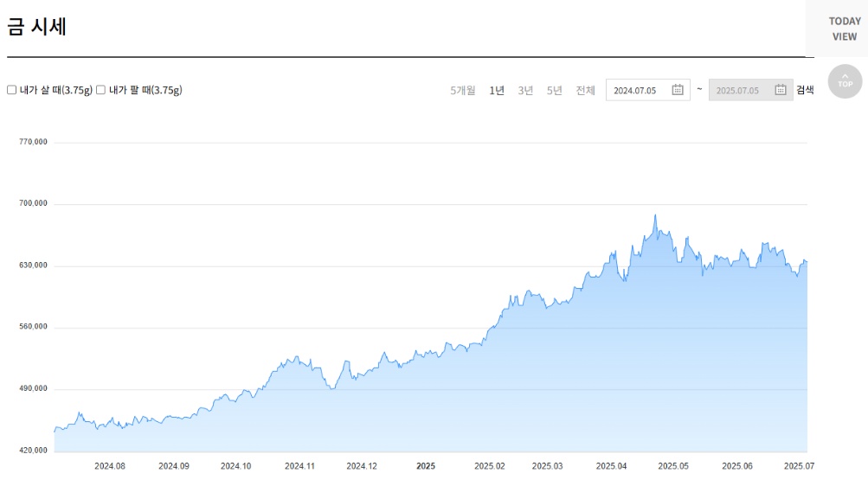The image size is (868, 486).
Task: Click the '금 시세' page heading
Action: [37, 27]
